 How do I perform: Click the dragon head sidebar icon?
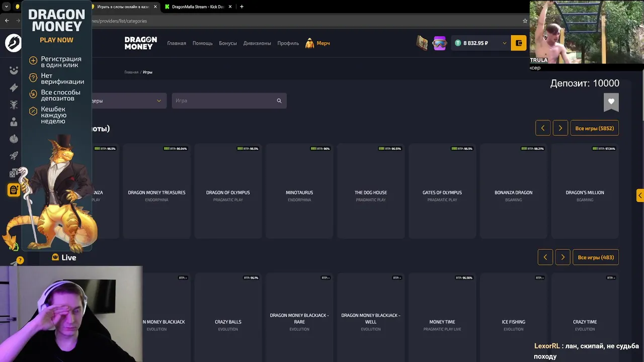point(14,105)
